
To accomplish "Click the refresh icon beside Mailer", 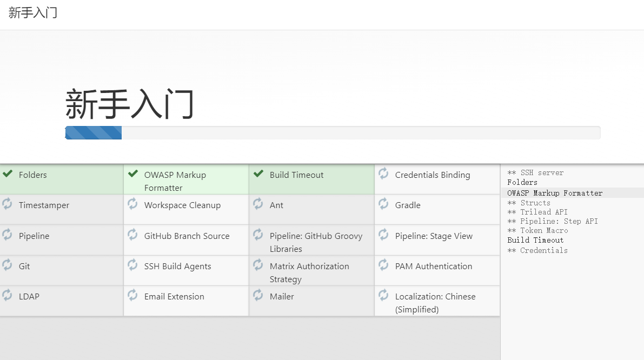I will pos(258,295).
